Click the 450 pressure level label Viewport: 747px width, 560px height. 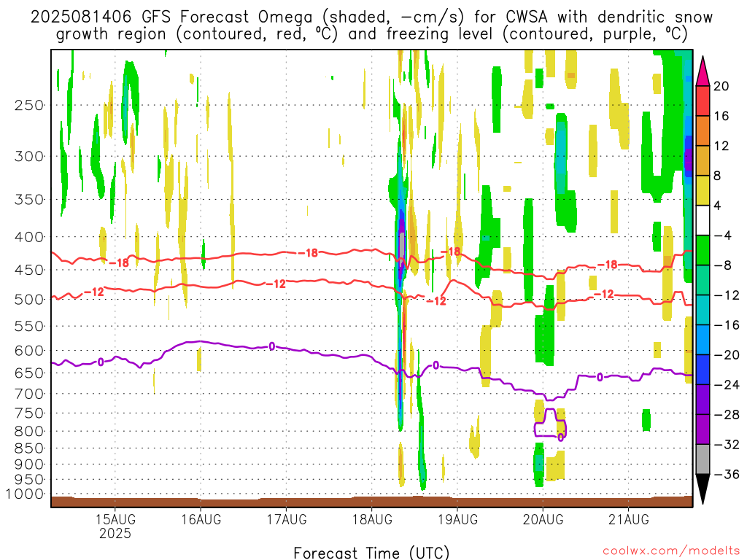pos(29,270)
